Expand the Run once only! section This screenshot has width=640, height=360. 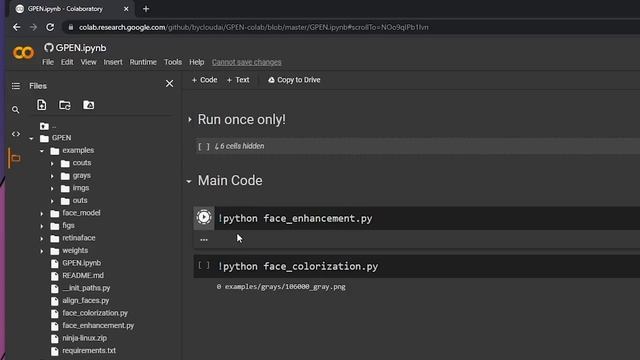click(190, 120)
